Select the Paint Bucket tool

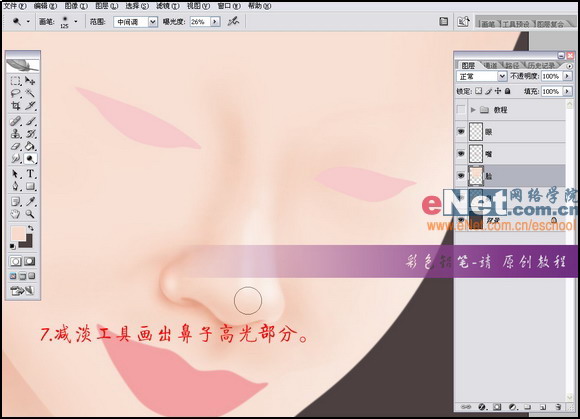coord(30,146)
